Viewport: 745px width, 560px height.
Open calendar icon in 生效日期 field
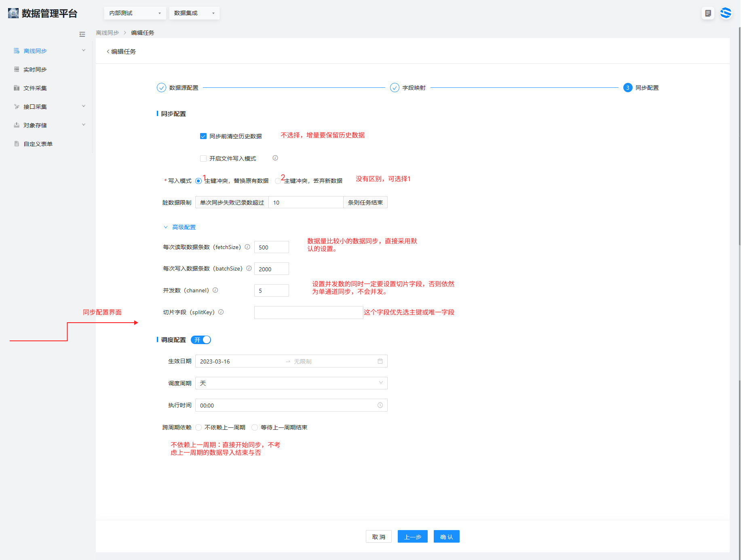point(380,361)
